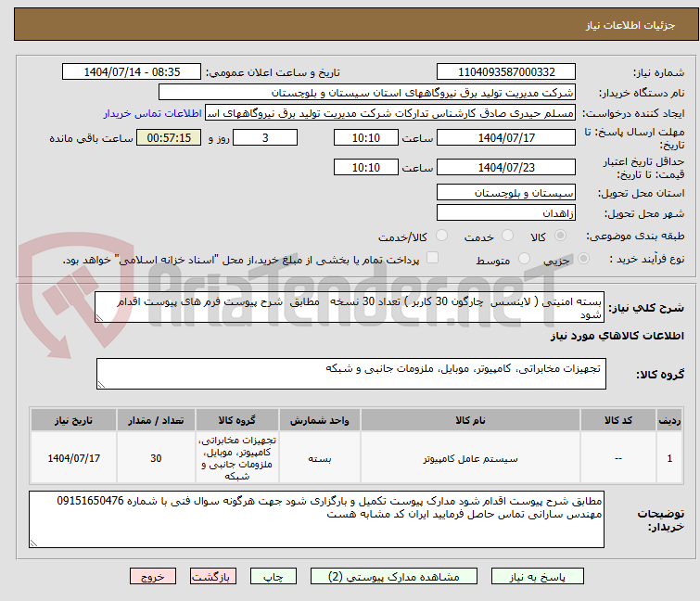Click the ردیف column header
The height and width of the screenshot is (601, 700).
click(x=669, y=420)
